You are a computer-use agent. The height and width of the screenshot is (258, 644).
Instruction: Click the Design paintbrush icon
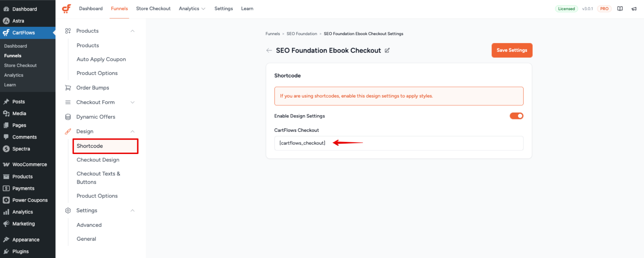pyautogui.click(x=68, y=132)
